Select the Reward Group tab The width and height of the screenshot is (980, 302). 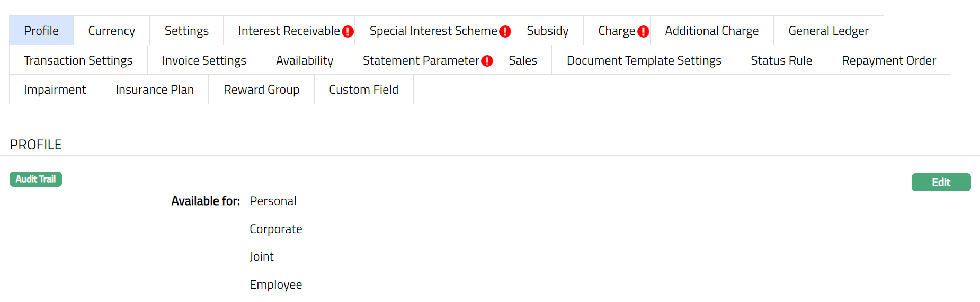261,90
